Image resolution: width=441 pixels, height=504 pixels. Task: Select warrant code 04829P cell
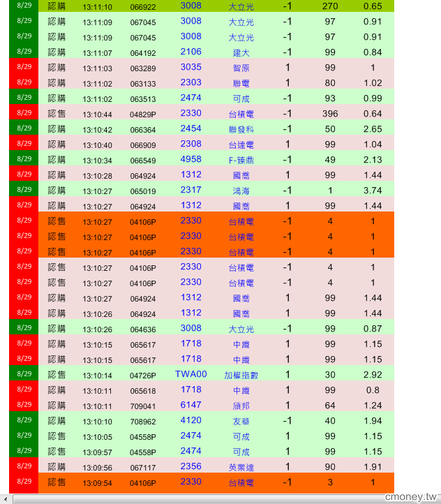pos(143,114)
